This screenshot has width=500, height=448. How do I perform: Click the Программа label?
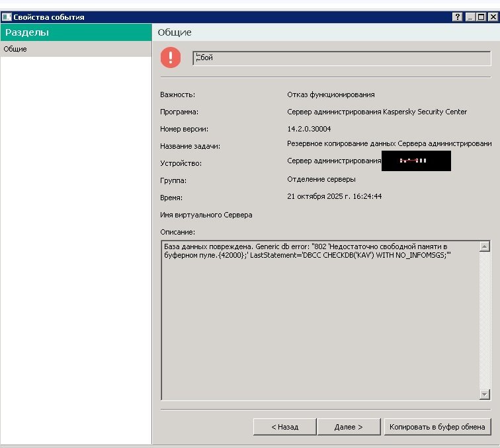point(179,112)
